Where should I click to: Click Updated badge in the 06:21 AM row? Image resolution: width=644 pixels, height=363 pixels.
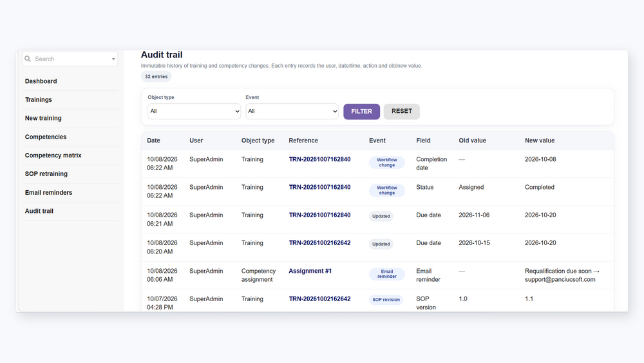click(x=381, y=216)
